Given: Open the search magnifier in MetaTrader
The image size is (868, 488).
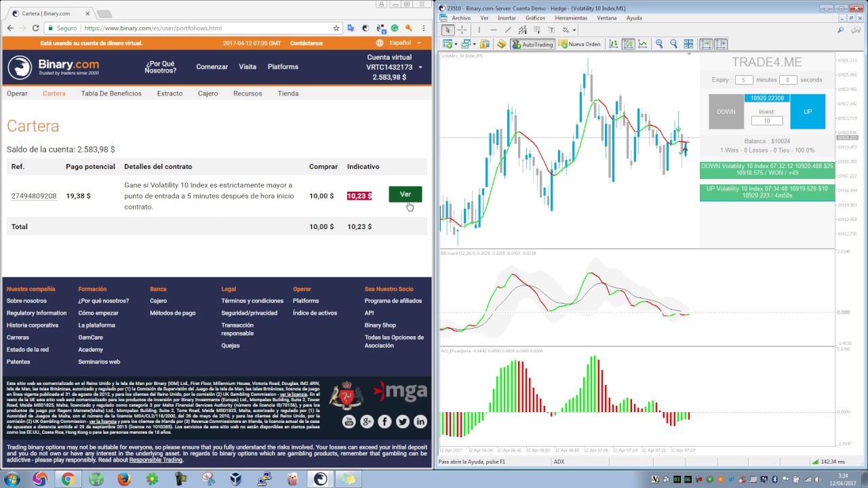Looking at the screenshot, I should [841, 30].
